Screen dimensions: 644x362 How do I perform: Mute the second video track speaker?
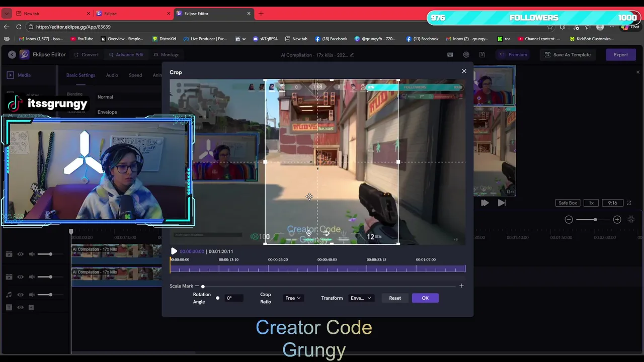(32, 277)
